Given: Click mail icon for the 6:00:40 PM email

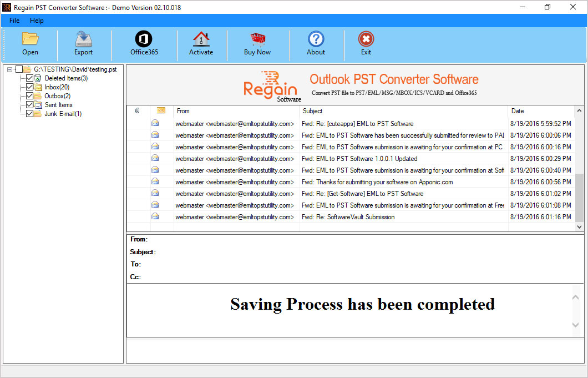Looking at the screenshot, I should pyautogui.click(x=155, y=170).
